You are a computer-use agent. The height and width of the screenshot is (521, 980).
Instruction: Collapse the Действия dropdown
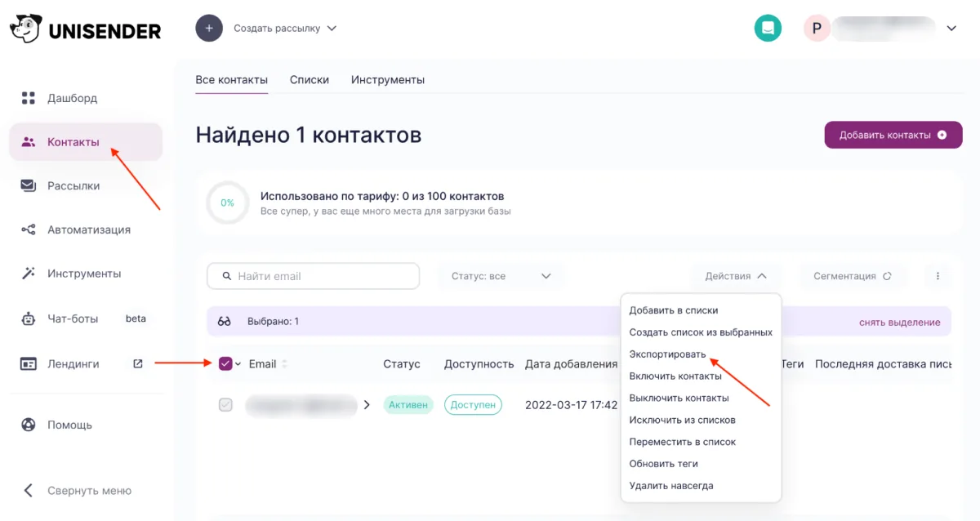(736, 276)
